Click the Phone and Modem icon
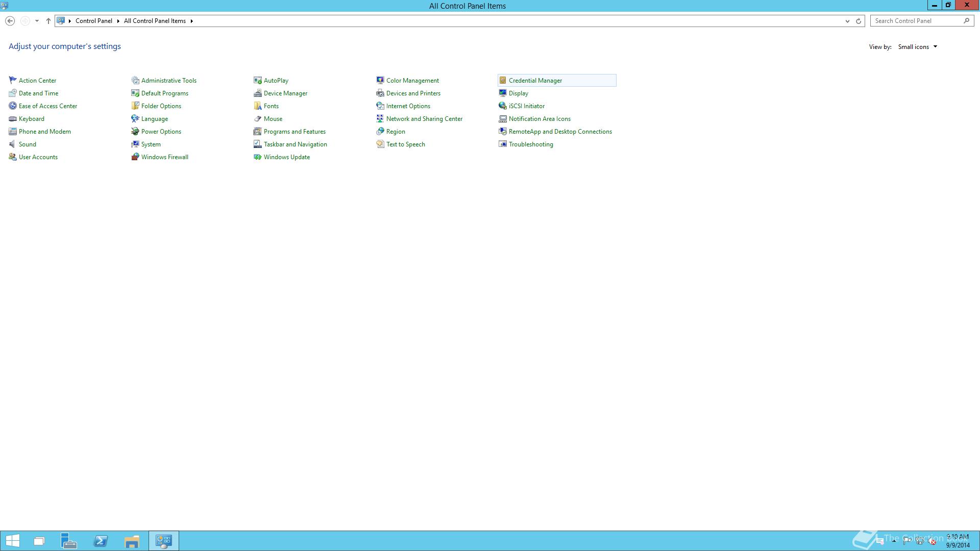 click(13, 131)
